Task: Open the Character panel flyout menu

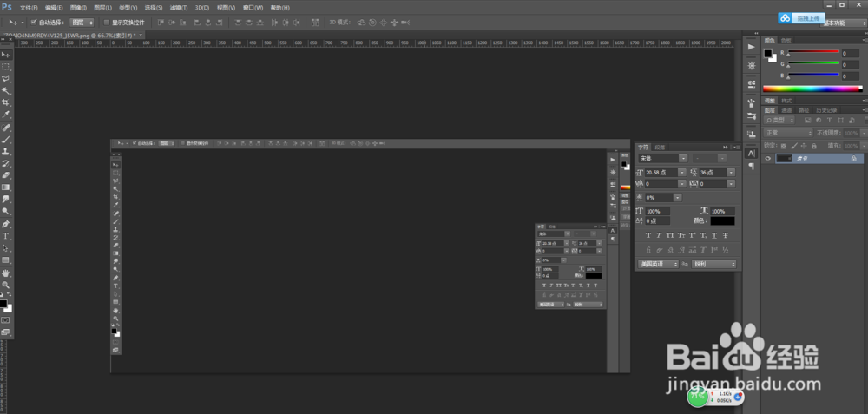Action: (736, 148)
